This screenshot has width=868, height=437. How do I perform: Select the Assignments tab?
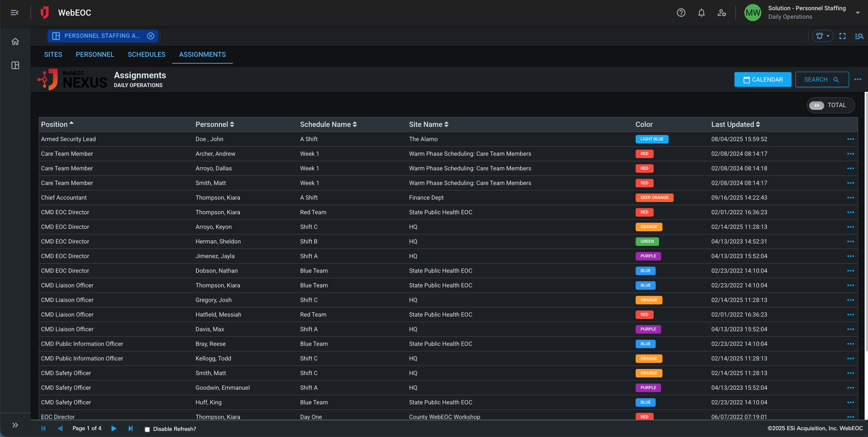202,54
